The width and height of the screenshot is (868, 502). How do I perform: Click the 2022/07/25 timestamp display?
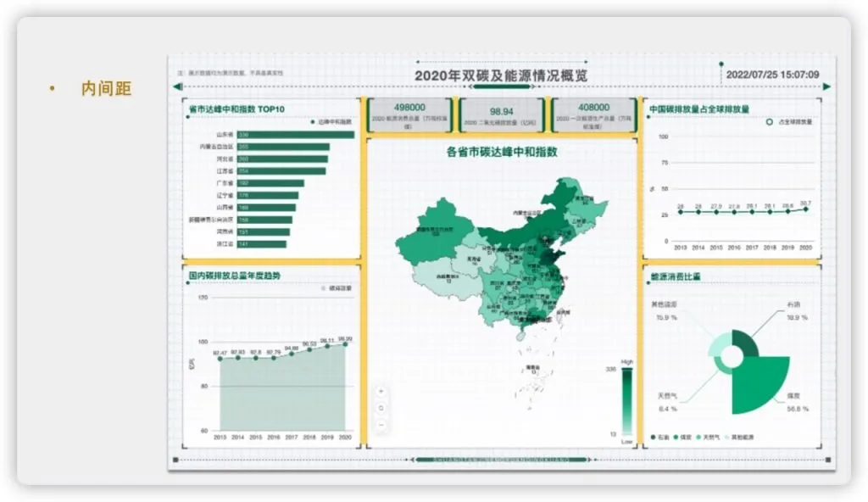pos(772,75)
